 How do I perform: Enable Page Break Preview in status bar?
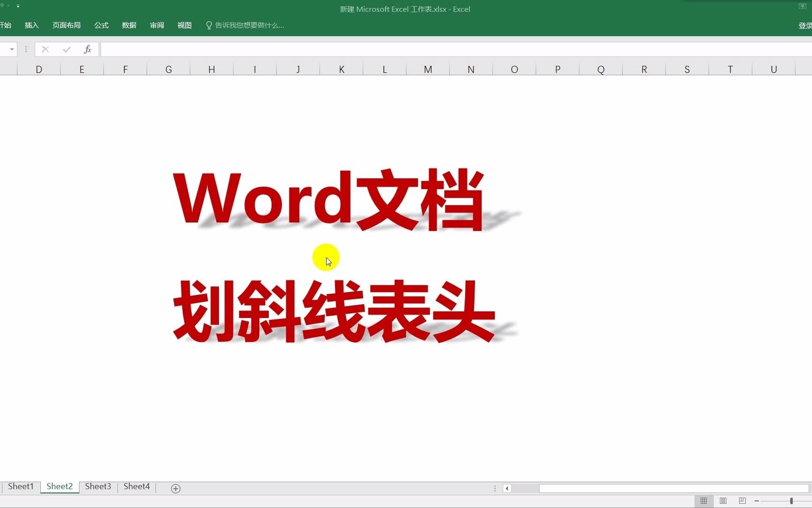(x=742, y=501)
